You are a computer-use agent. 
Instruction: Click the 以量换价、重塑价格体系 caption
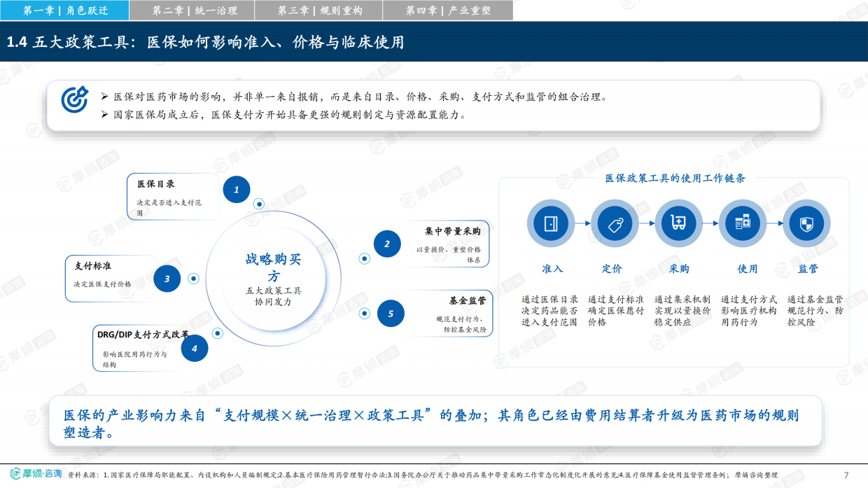(x=449, y=255)
